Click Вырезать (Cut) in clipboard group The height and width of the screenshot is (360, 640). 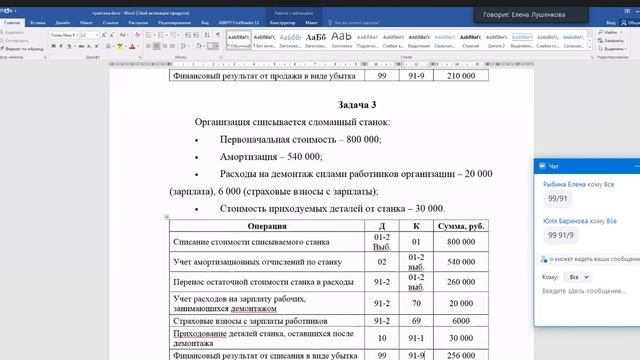point(12,32)
